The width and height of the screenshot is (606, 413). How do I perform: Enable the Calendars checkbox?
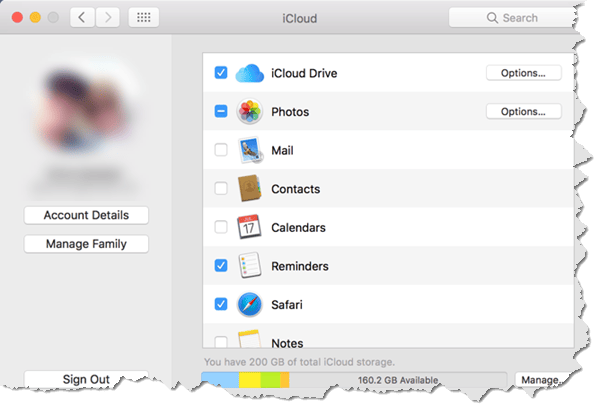(221, 227)
